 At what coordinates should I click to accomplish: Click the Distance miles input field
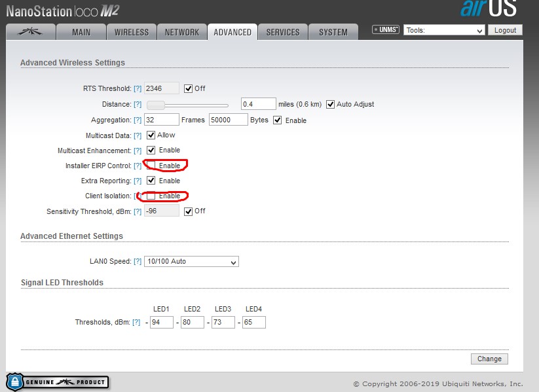pos(259,104)
